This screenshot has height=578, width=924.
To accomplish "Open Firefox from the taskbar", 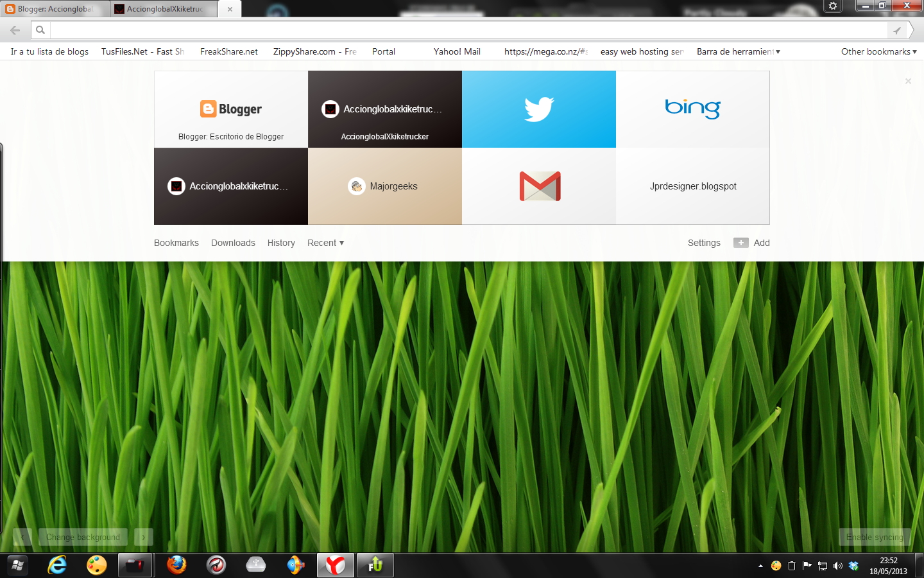I will (175, 565).
